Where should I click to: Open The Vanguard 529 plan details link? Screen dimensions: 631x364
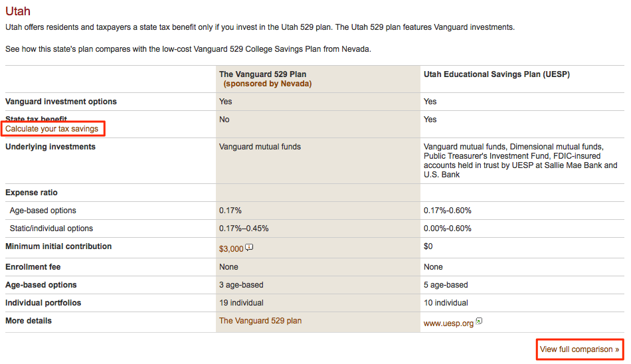[260, 321]
